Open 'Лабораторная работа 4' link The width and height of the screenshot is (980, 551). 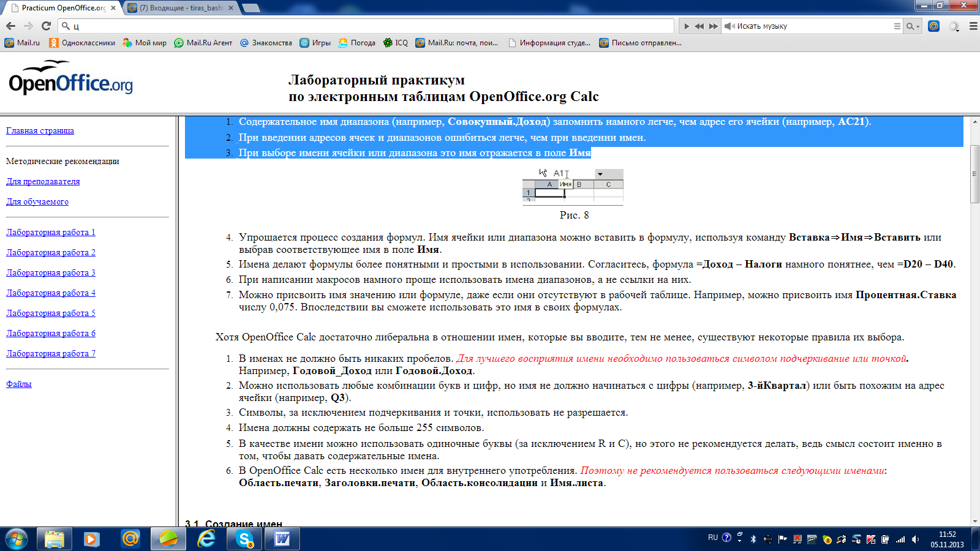tap(51, 293)
